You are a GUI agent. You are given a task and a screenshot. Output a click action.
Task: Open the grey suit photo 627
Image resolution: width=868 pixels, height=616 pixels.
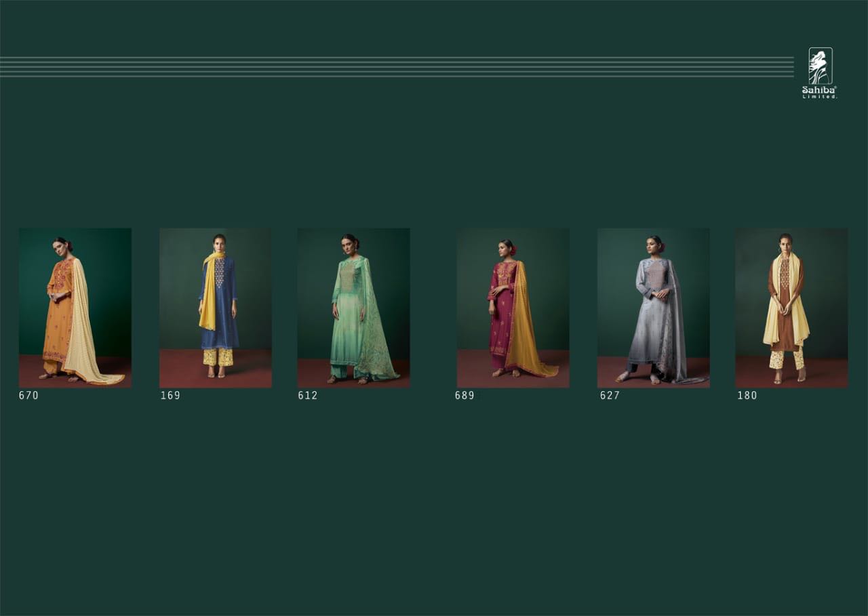tap(653, 308)
